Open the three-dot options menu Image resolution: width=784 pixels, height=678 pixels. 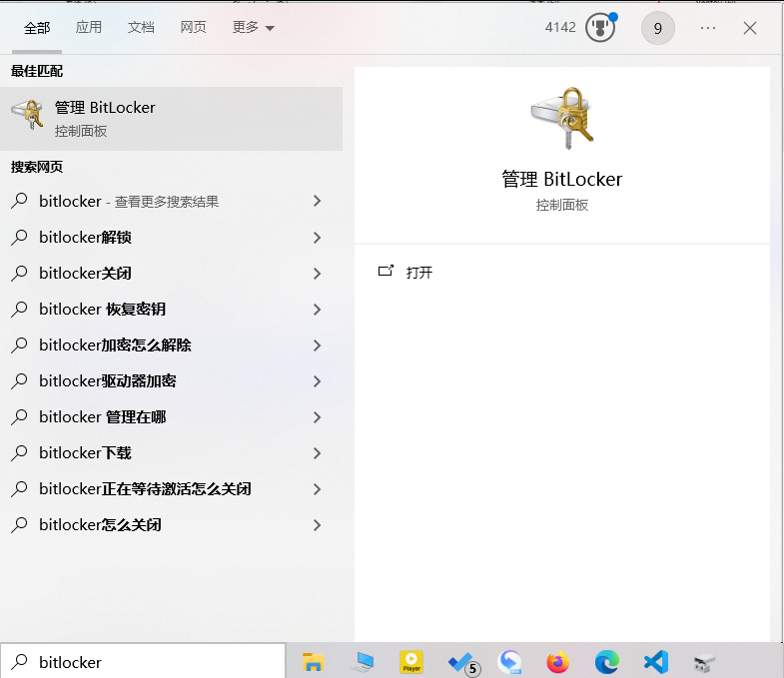pos(708,28)
